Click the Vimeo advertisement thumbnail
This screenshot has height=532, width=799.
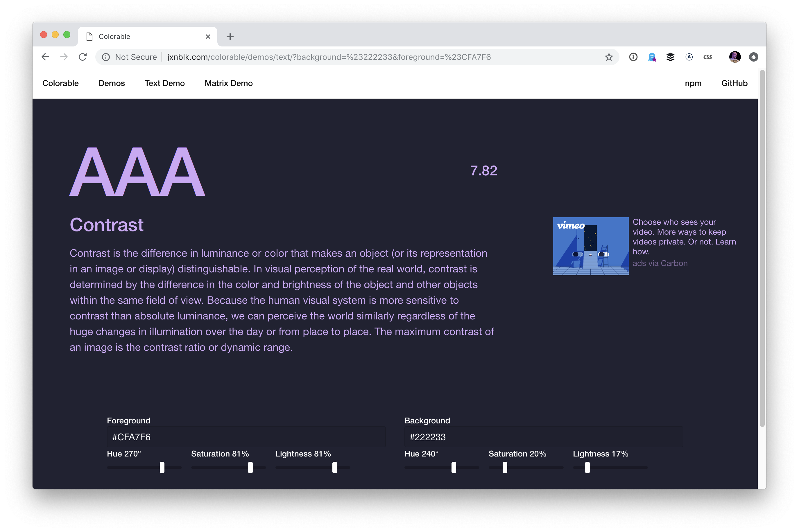(590, 245)
